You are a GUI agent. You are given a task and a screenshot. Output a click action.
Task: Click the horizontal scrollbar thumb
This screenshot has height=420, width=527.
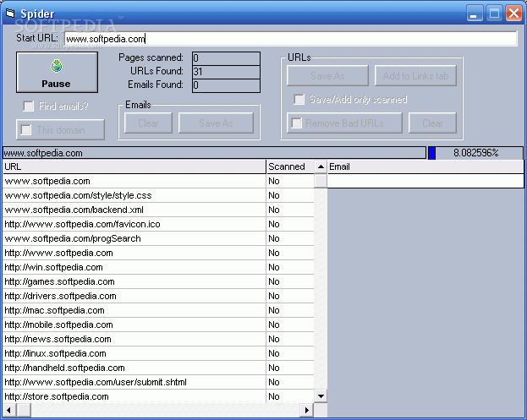pyautogui.click(x=24, y=410)
